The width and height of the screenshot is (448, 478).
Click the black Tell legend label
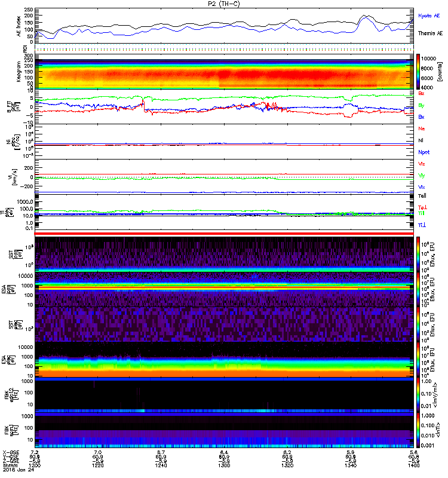coord(422,196)
